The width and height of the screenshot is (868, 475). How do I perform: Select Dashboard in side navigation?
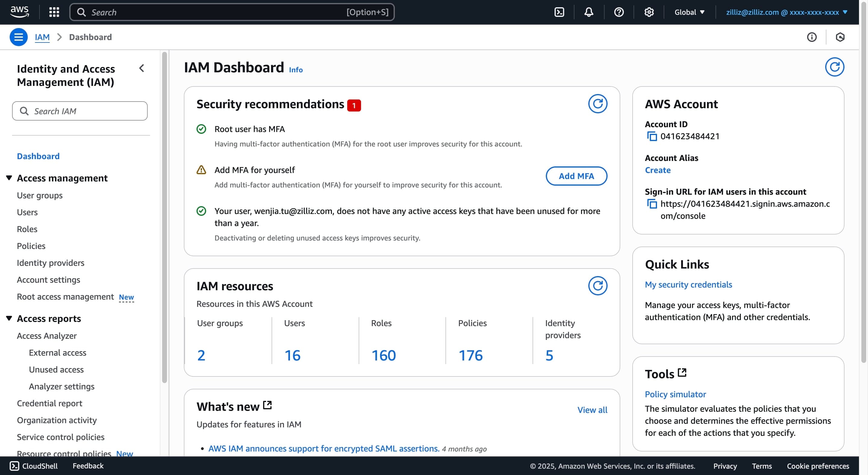tap(38, 156)
